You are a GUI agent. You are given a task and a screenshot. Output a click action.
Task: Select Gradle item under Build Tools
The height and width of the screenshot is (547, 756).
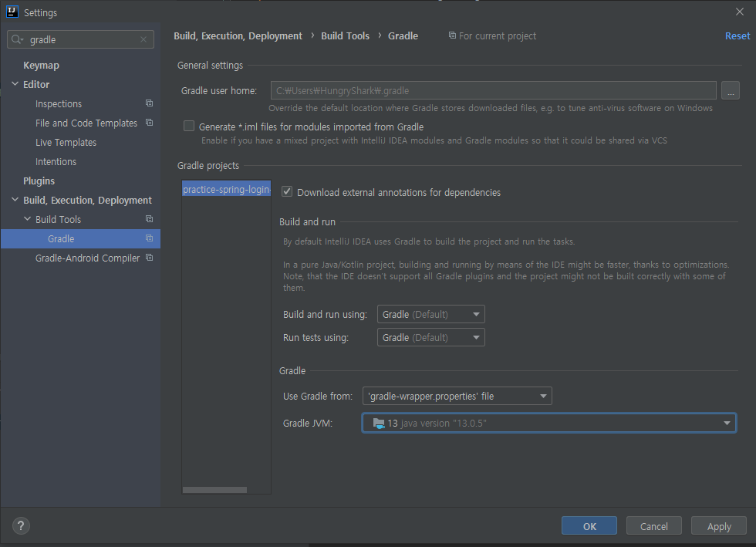[80, 238]
